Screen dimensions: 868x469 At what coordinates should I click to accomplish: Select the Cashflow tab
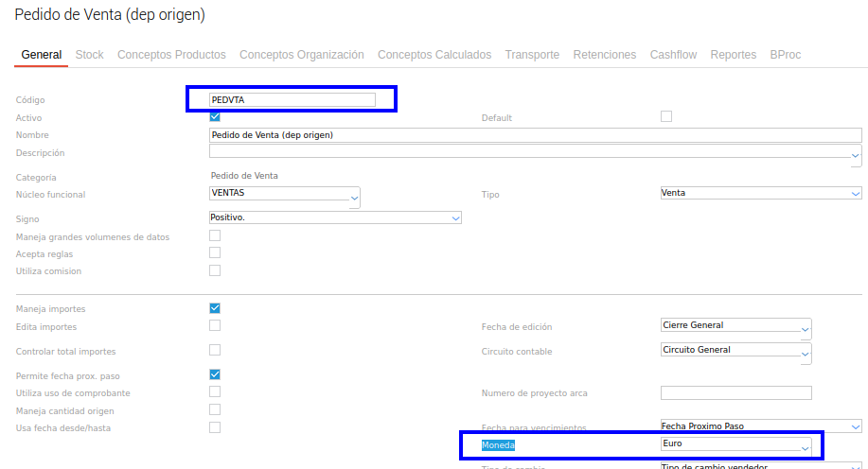point(673,55)
